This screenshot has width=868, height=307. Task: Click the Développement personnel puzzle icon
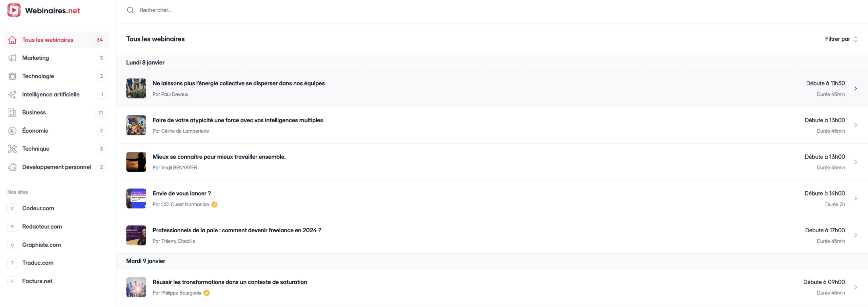point(12,167)
